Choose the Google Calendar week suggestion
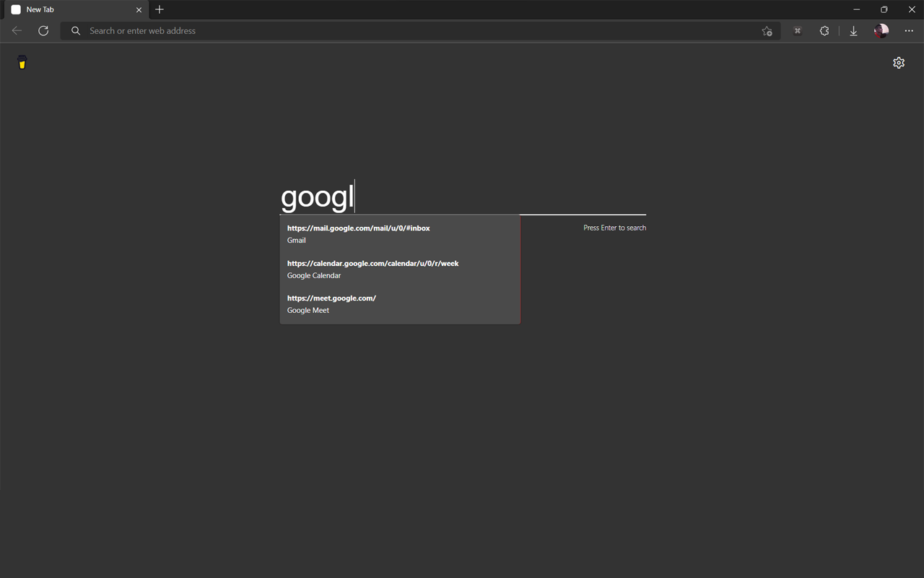 400,269
